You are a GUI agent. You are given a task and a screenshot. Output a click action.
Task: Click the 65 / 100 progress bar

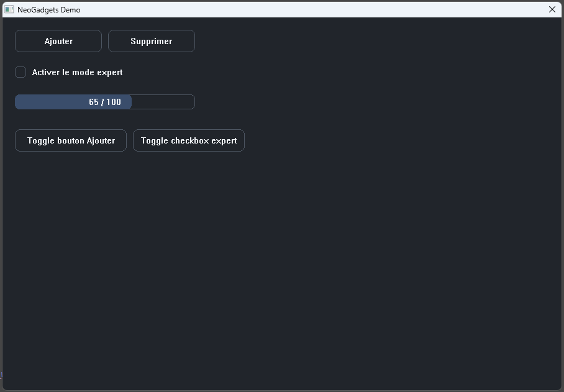pos(105,102)
